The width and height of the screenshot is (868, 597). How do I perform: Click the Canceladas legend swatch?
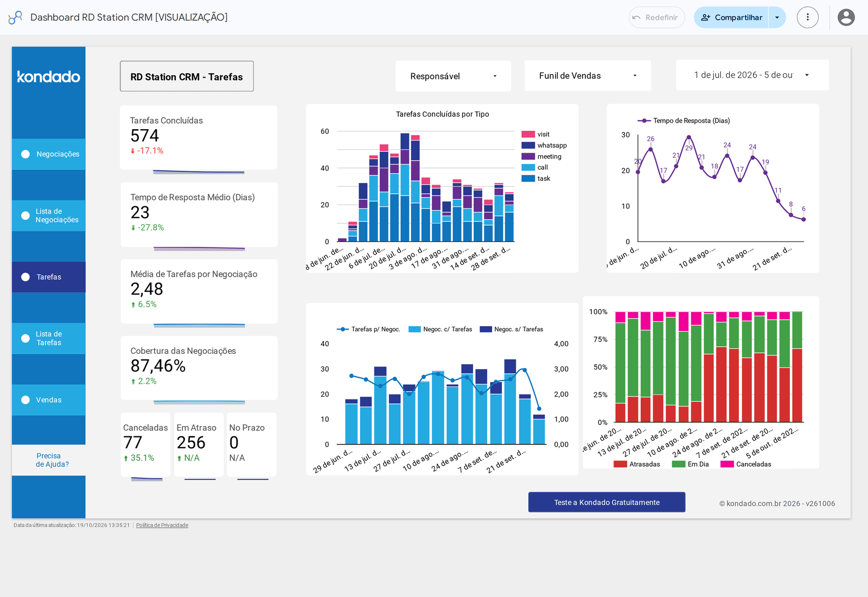point(727,464)
